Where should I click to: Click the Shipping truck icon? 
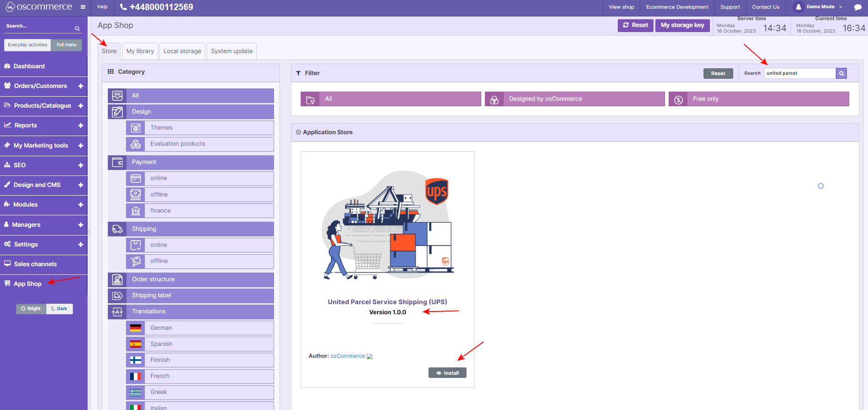click(x=117, y=229)
